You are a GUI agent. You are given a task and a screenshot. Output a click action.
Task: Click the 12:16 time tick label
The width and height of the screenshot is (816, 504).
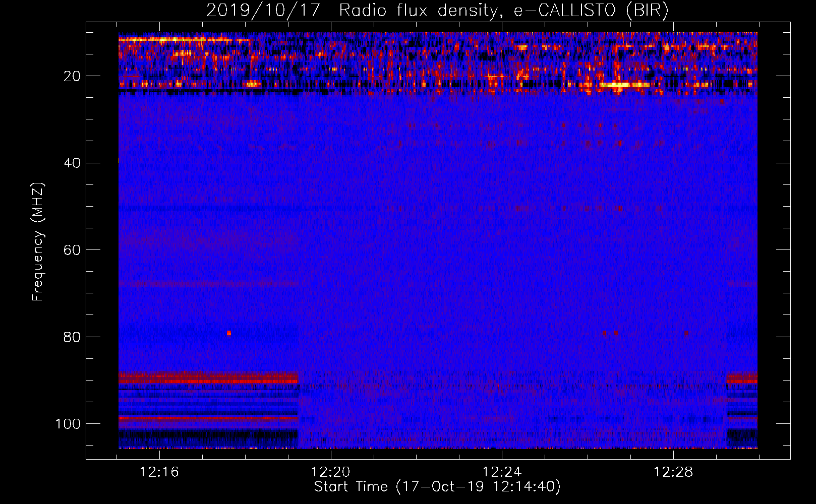tap(159, 472)
